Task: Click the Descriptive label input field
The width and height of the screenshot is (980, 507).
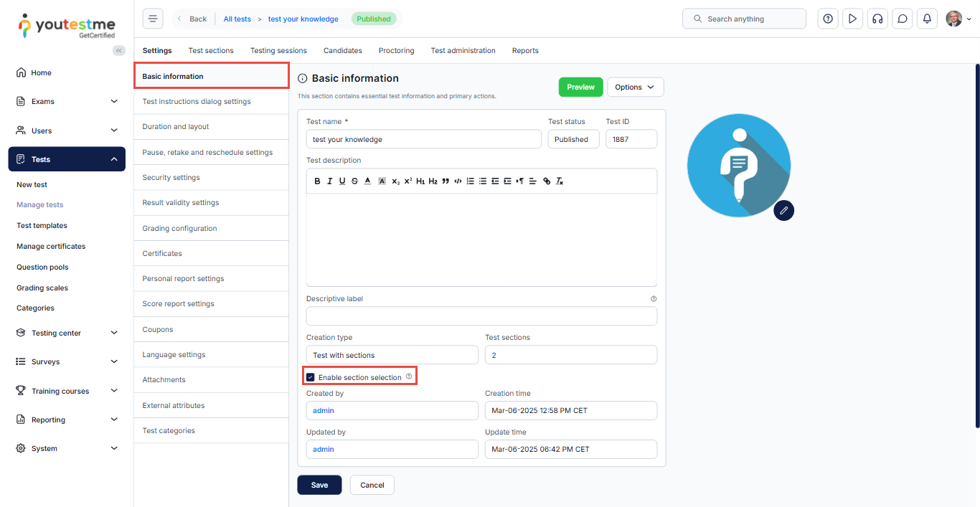Action: 481,316
